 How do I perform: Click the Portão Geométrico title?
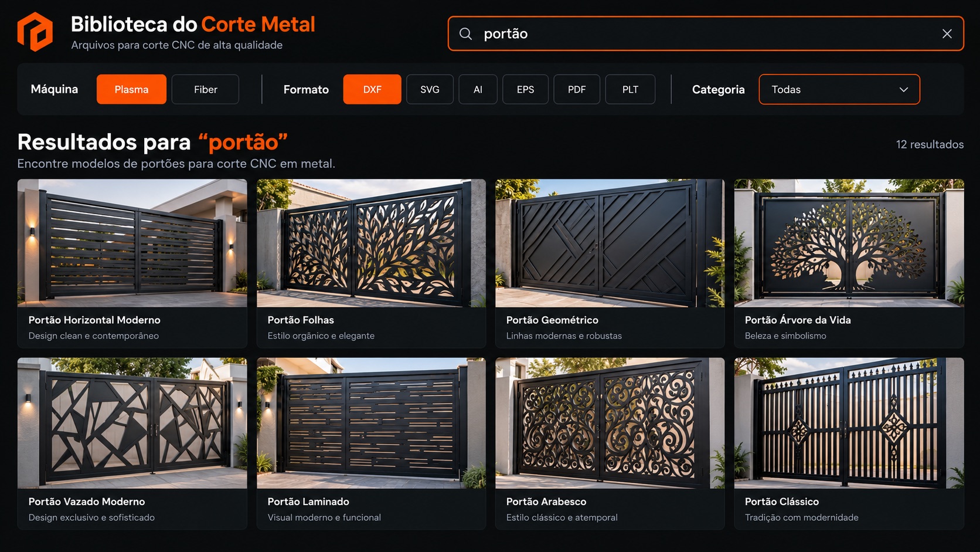(552, 320)
